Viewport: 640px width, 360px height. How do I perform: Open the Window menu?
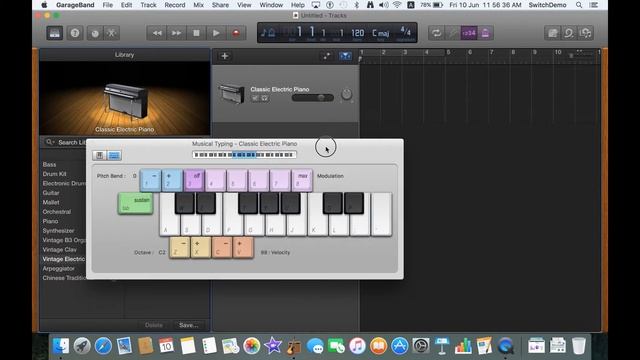point(271,5)
